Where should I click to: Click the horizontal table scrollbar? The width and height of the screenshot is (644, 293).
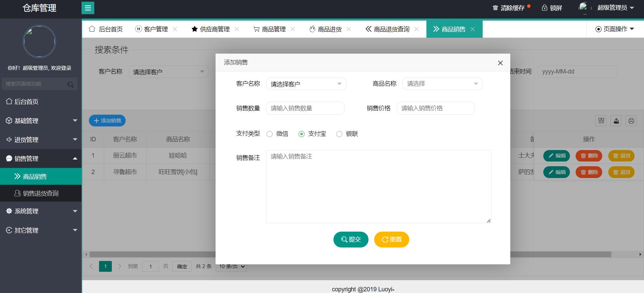coord(350,255)
